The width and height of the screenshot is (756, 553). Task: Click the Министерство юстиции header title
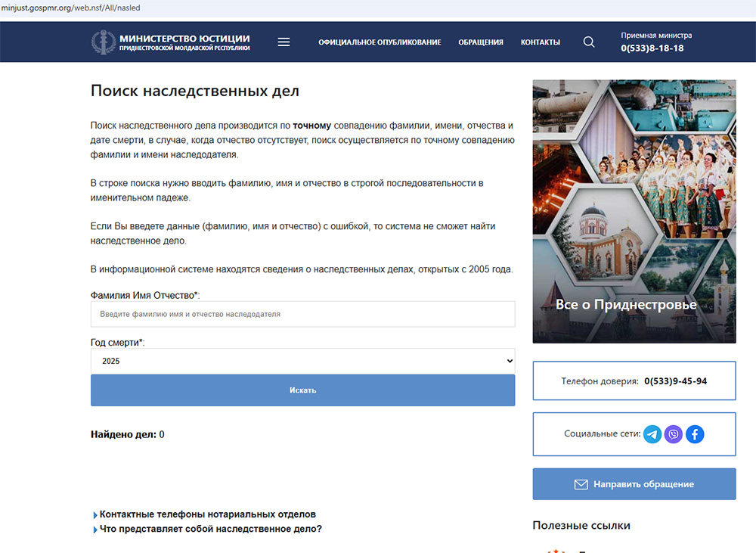click(x=184, y=39)
